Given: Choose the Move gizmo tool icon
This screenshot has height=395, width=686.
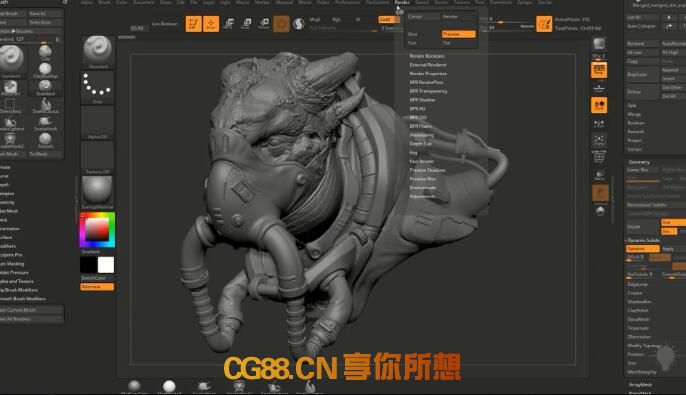Looking at the screenshot, I should (x=228, y=24).
